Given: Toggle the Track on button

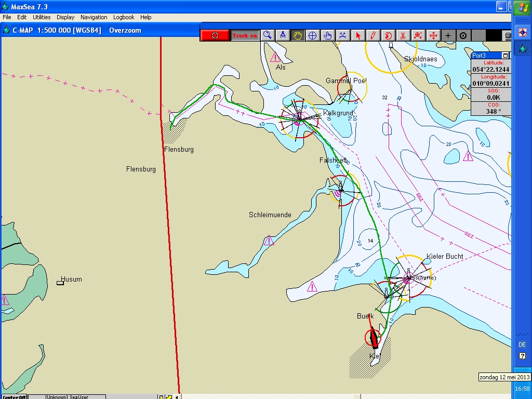Looking at the screenshot, I should (245, 36).
